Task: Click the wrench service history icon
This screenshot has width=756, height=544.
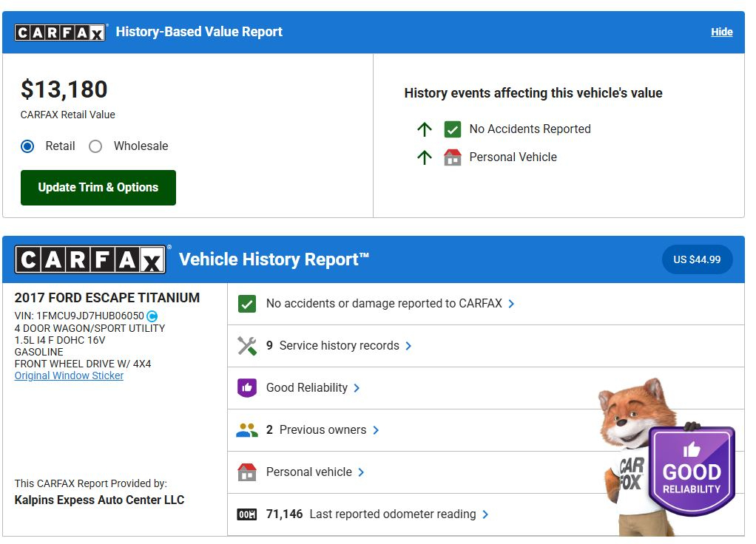Action: coord(246,346)
